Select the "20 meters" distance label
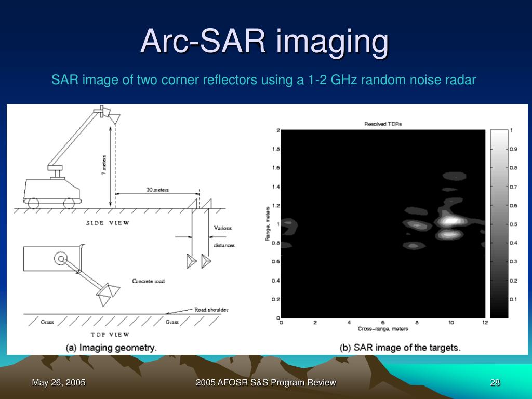 157,190
